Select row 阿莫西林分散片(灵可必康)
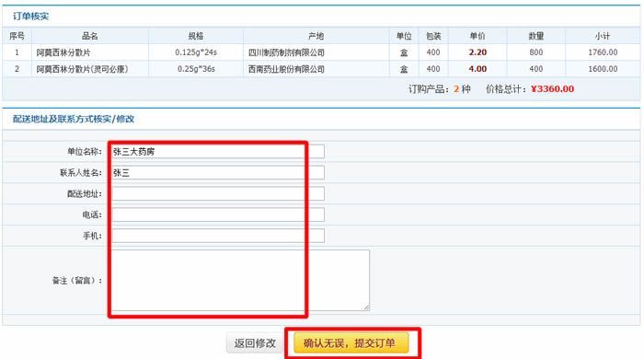The height and width of the screenshot is (359, 644). pyautogui.click(x=321, y=69)
